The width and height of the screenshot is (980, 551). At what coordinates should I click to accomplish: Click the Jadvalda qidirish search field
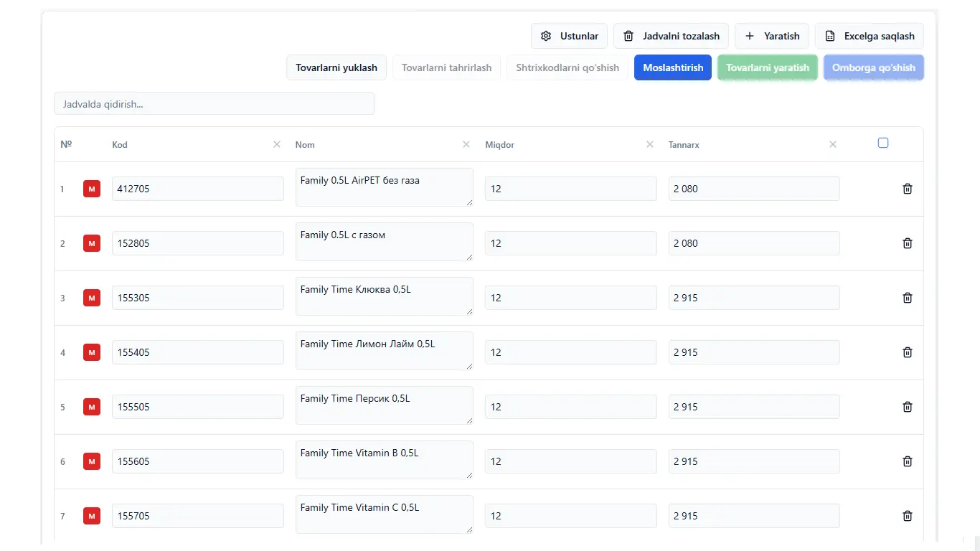coord(215,104)
